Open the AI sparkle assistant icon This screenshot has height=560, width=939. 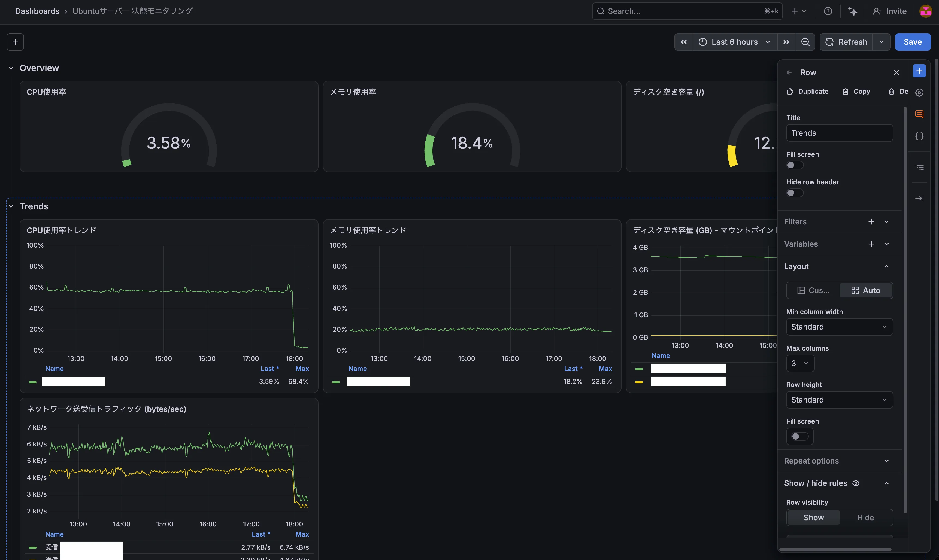click(852, 11)
